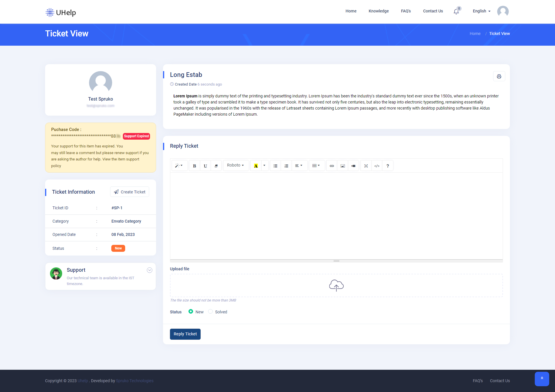Insert a hyperlink in the reply
Screen dimensions: 555x392
331,165
